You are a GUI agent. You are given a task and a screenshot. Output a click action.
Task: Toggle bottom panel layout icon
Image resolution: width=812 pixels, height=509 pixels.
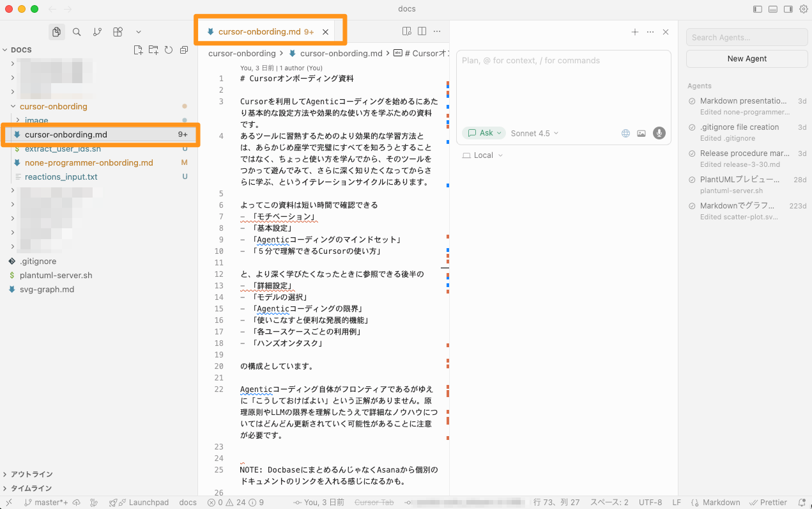(x=773, y=9)
